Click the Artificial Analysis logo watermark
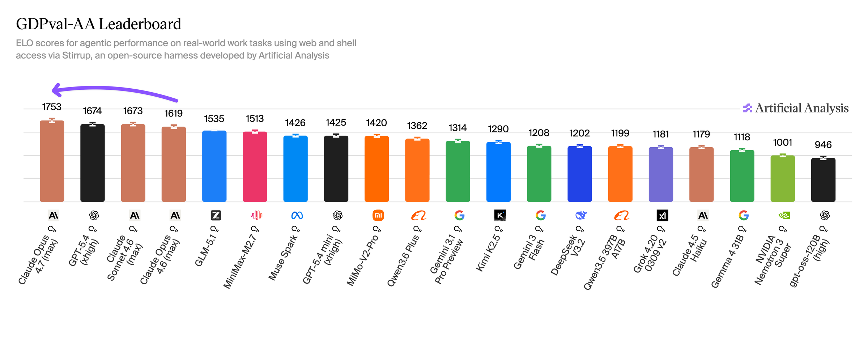The width and height of the screenshot is (868, 348). pos(796,108)
